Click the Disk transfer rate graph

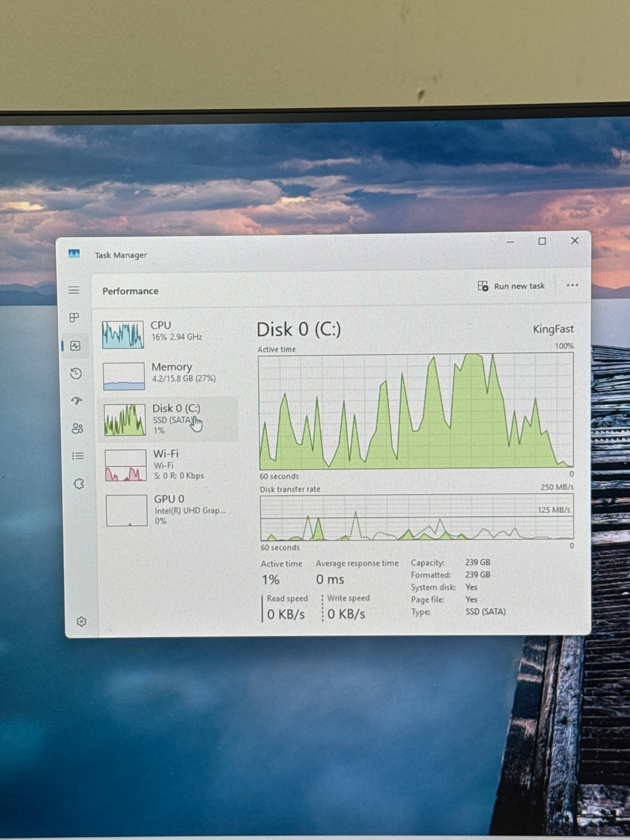[x=417, y=517]
